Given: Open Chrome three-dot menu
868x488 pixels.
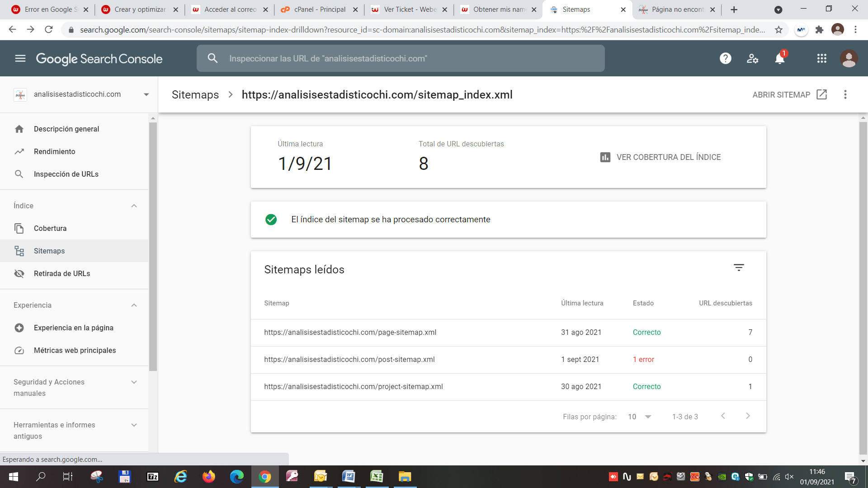Looking at the screenshot, I should coord(855,30).
